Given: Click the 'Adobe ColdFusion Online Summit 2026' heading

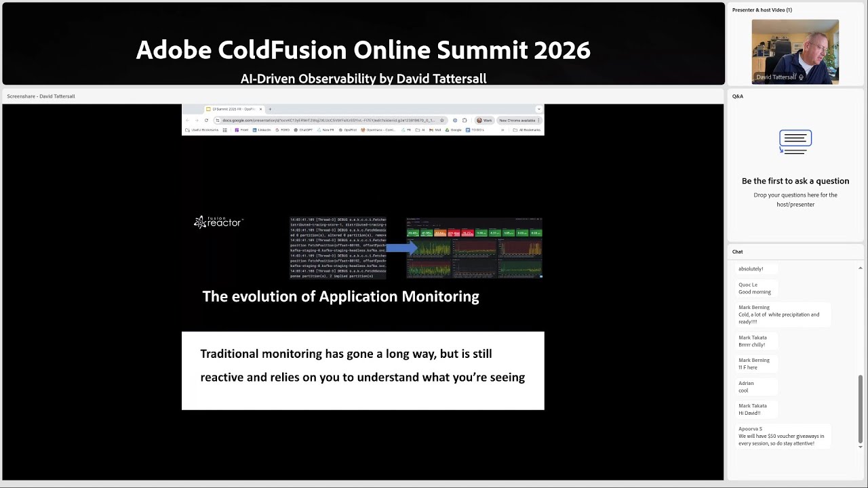Looking at the screenshot, I should pyautogui.click(x=363, y=49).
